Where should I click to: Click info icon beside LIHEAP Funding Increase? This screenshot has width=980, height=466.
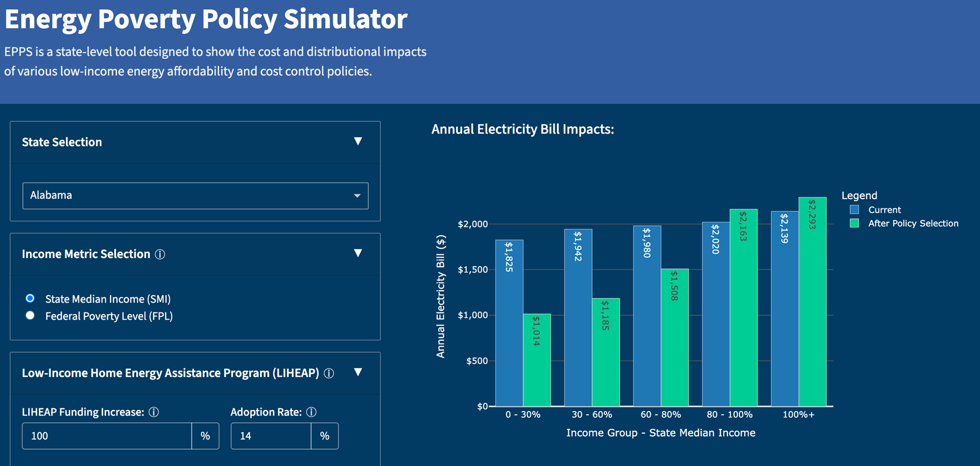[x=154, y=412]
